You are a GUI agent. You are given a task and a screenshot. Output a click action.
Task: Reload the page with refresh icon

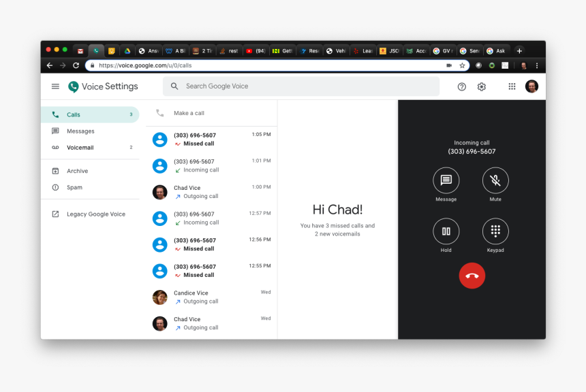tap(76, 65)
